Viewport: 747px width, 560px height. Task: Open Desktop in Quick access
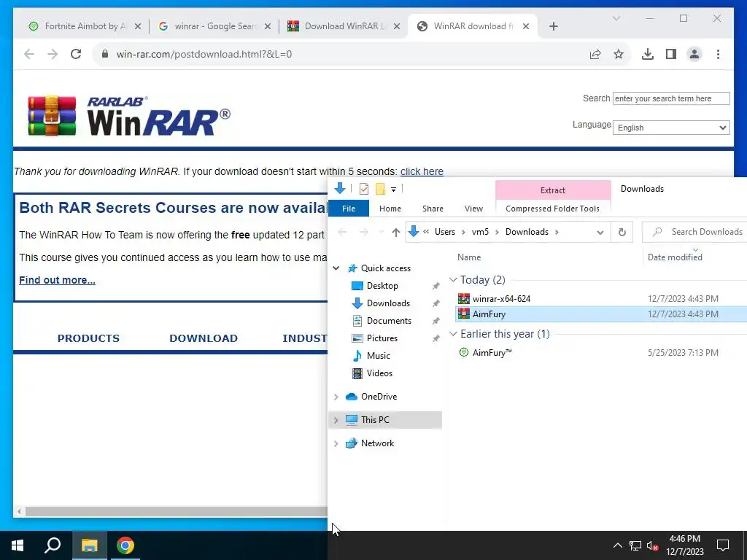[382, 286]
